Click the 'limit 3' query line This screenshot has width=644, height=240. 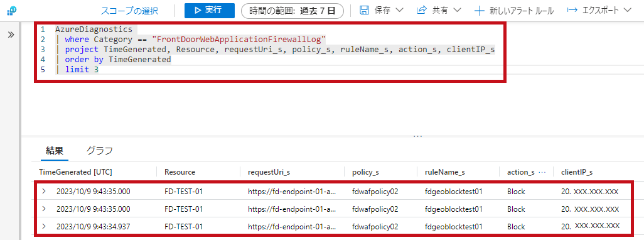click(x=82, y=70)
